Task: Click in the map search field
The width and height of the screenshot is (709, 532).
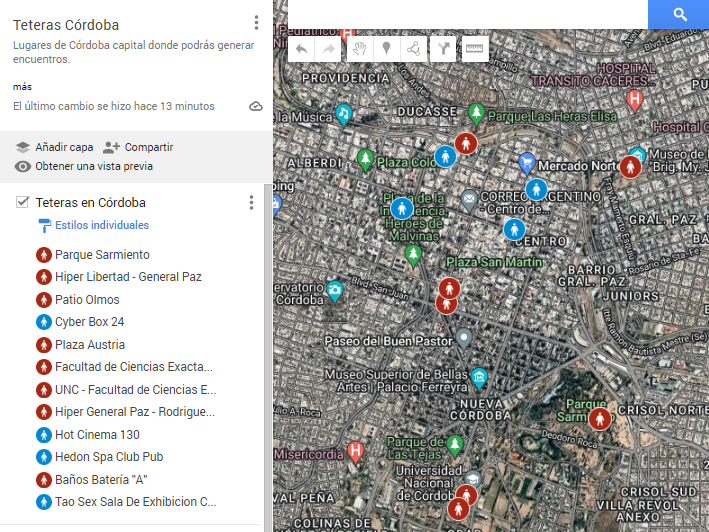Action: click(x=468, y=14)
